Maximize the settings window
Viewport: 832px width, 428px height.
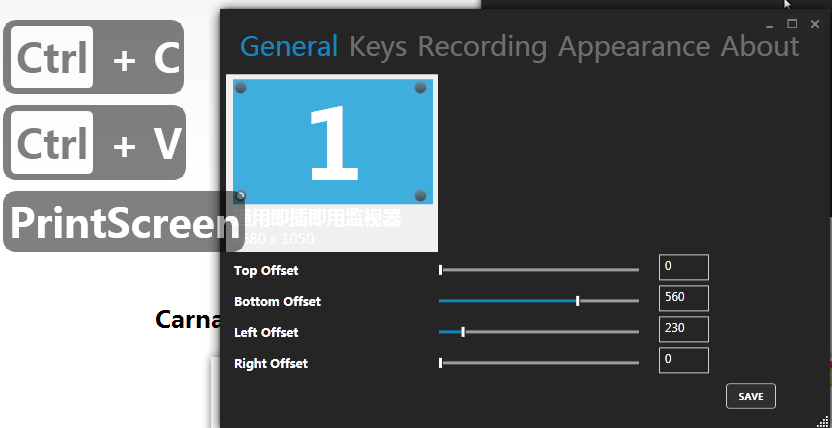pyautogui.click(x=792, y=23)
